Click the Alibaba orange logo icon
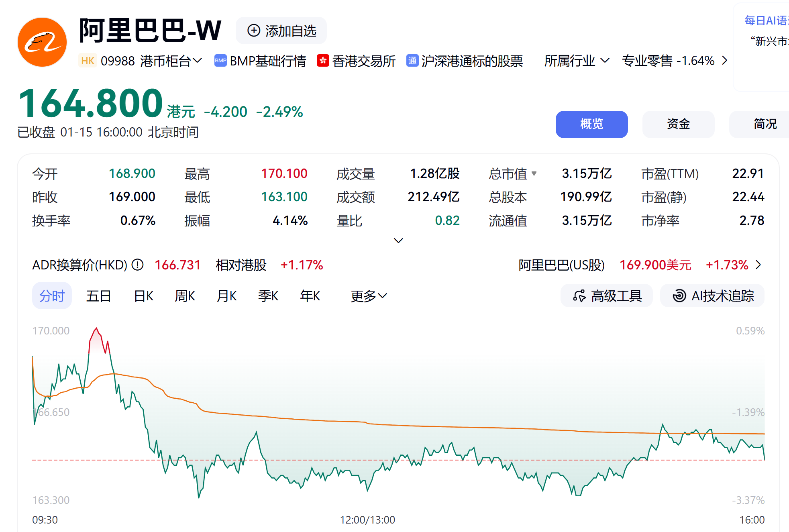The height and width of the screenshot is (532, 789). [x=42, y=42]
